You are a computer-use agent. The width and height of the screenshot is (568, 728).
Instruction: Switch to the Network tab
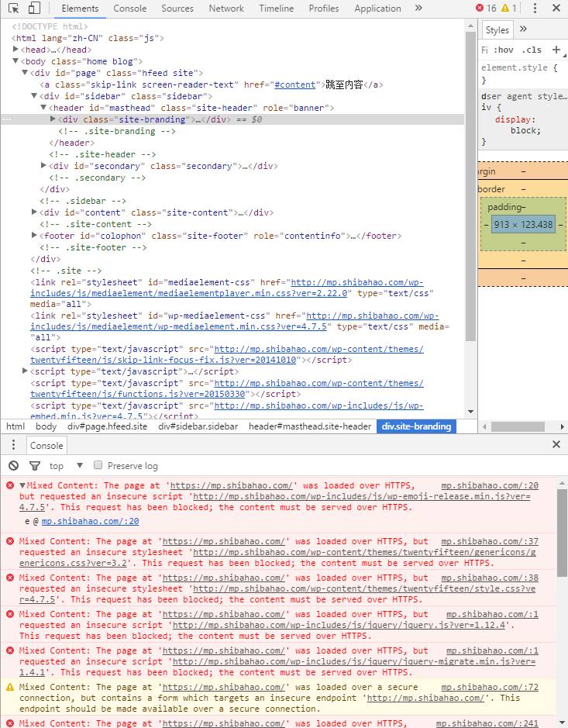coord(226,9)
